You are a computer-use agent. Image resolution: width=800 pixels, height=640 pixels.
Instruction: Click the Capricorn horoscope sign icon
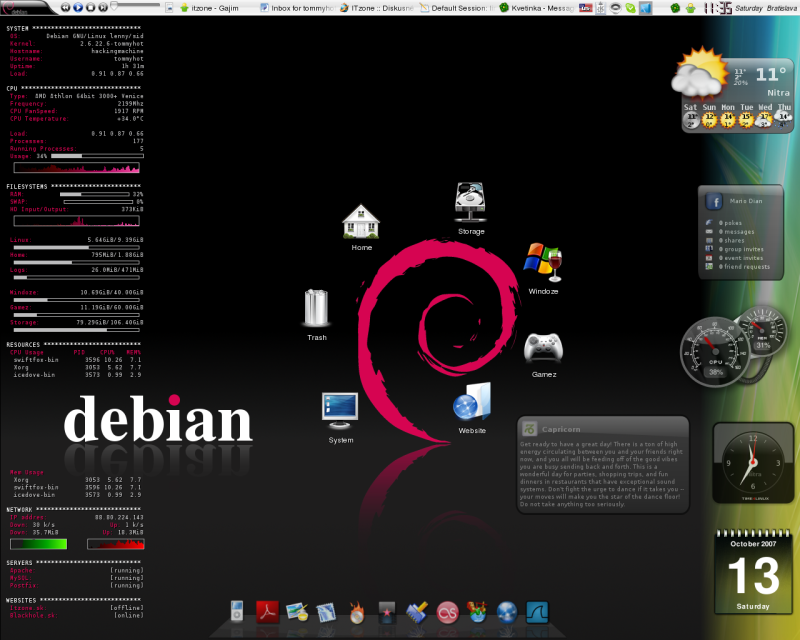click(530, 429)
